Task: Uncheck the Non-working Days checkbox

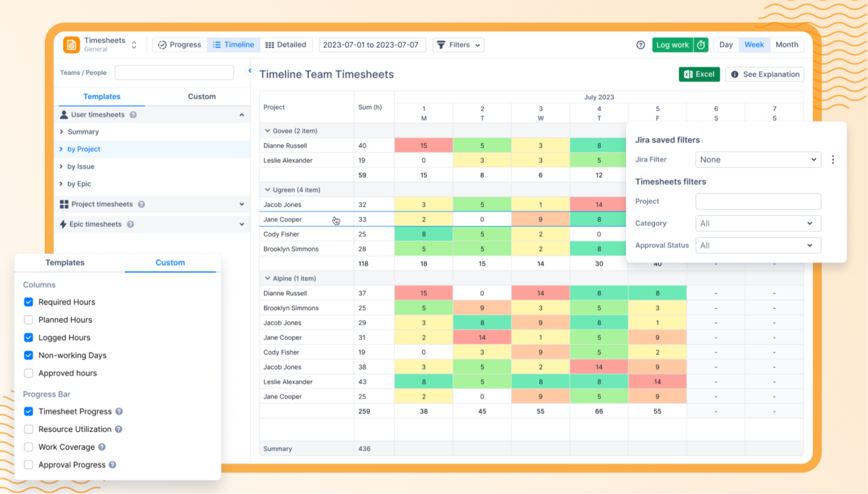Action: pos(28,355)
